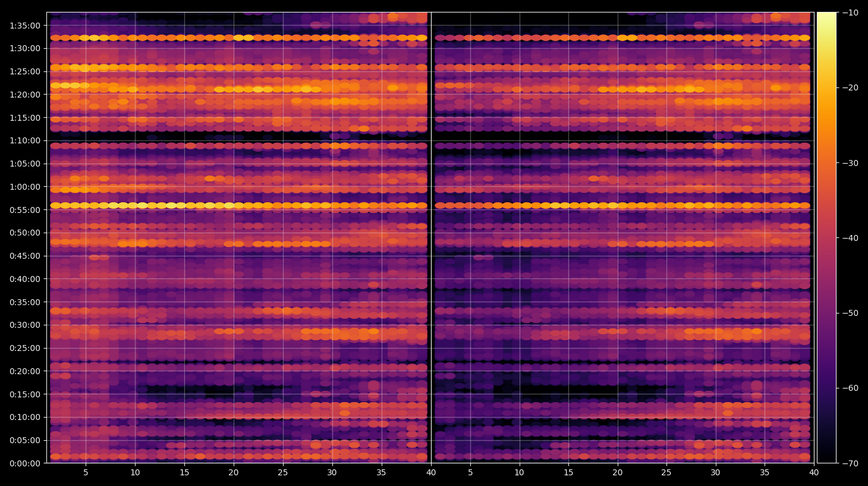Click x-axis label 5 under left heatmap
The width and height of the screenshot is (868, 486).
click(86, 473)
